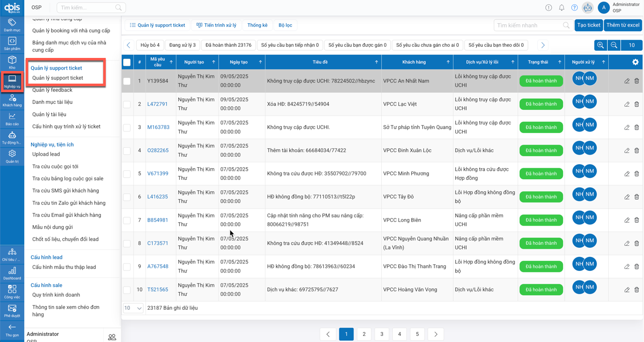The height and width of the screenshot is (342, 644).
Task: Sort by Khách hàng column arrow
Action: coord(448,62)
